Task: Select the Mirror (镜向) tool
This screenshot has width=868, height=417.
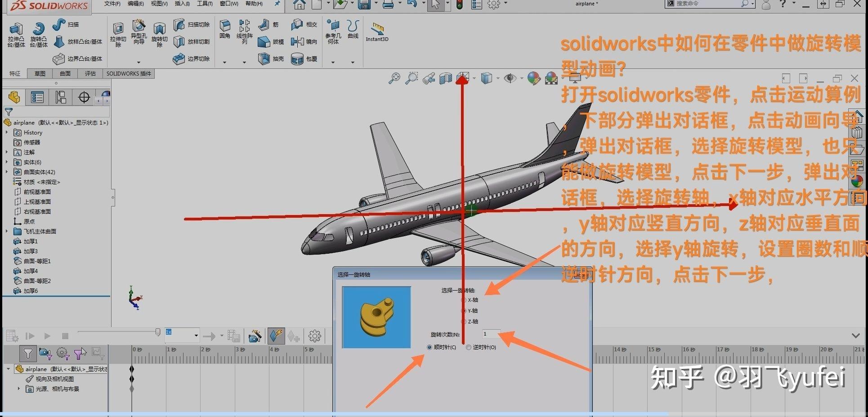Action: coord(304,41)
